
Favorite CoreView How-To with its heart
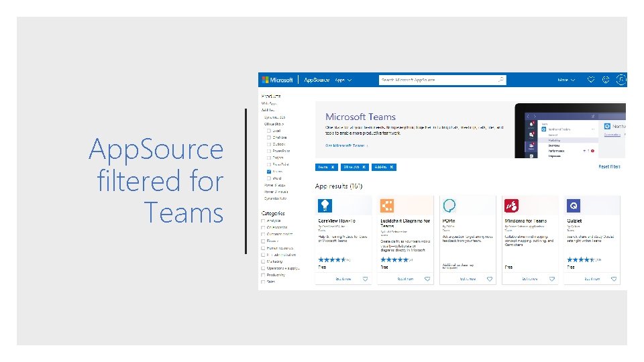click(x=365, y=279)
